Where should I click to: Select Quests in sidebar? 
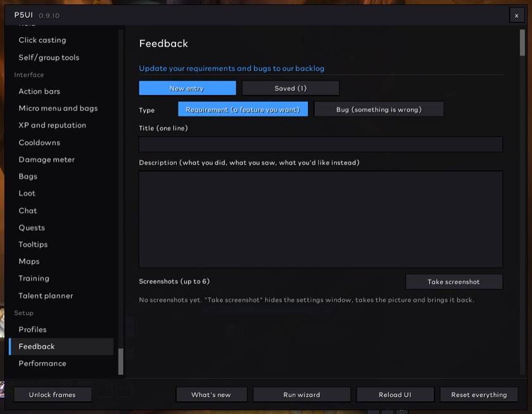click(x=32, y=228)
